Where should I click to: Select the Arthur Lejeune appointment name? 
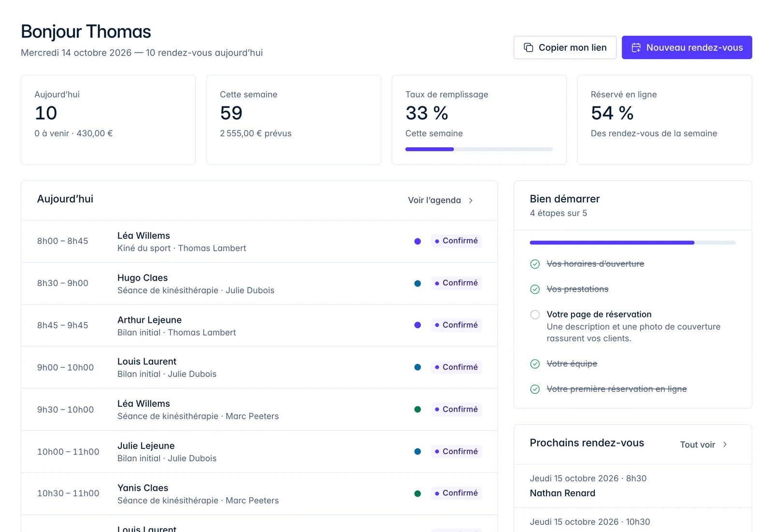[x=149, y=320]
